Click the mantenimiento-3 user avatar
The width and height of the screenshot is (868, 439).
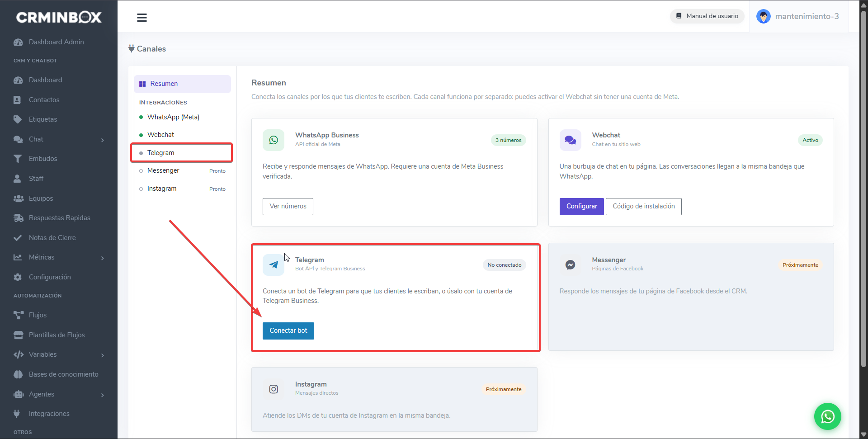tap(763, 16)
